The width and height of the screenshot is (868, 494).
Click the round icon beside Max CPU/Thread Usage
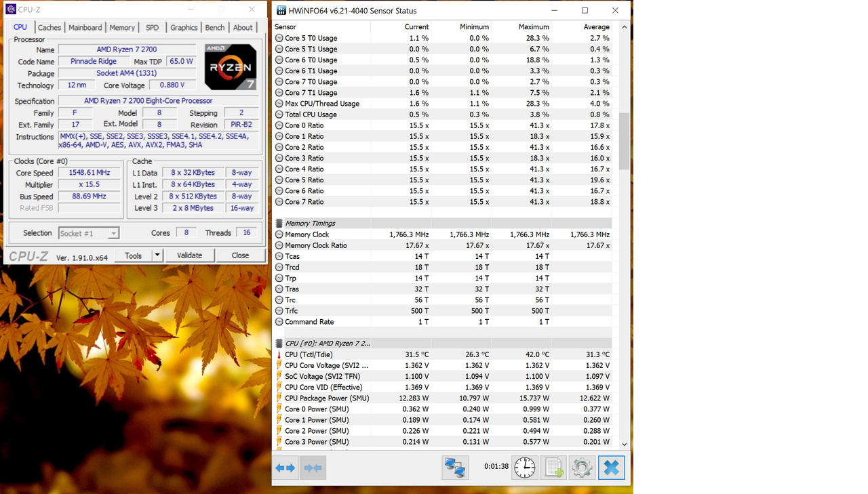pyautogui.click(x=279, y=104)
